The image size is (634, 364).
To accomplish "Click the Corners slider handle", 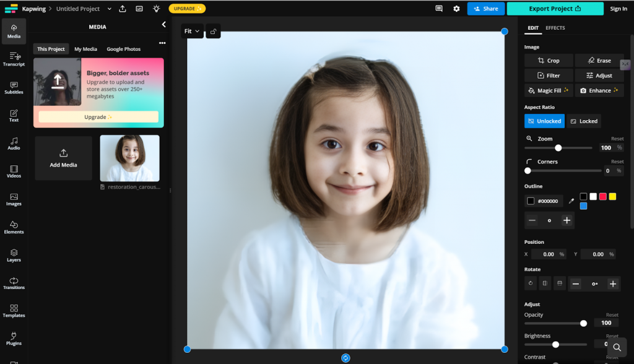I will [528, 171].
